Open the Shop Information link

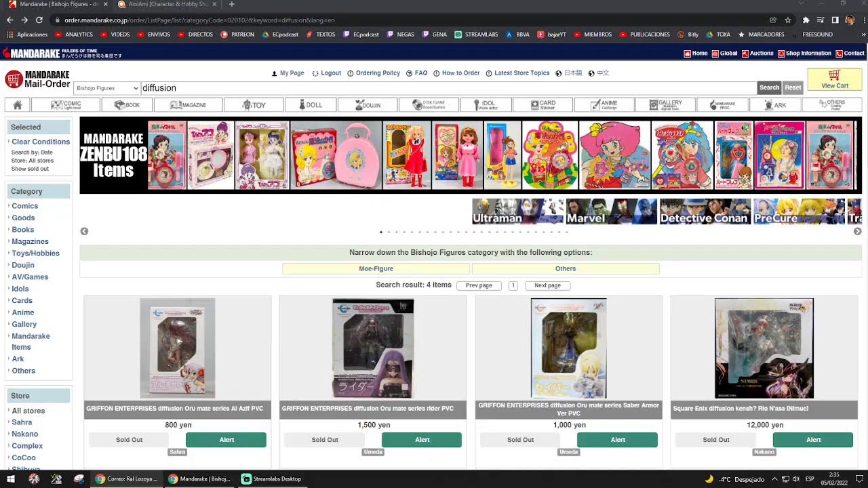point(804,53)
